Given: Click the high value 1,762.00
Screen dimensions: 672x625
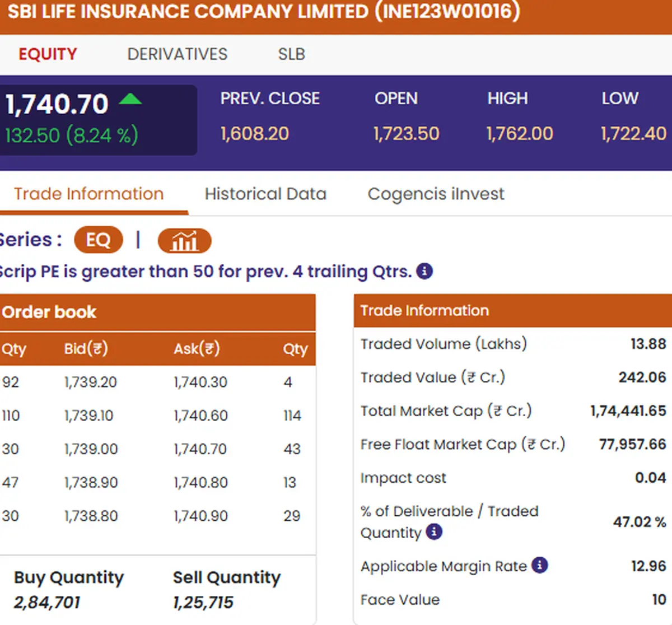Looking at the screenshot, I should click(x=520, y=134).
